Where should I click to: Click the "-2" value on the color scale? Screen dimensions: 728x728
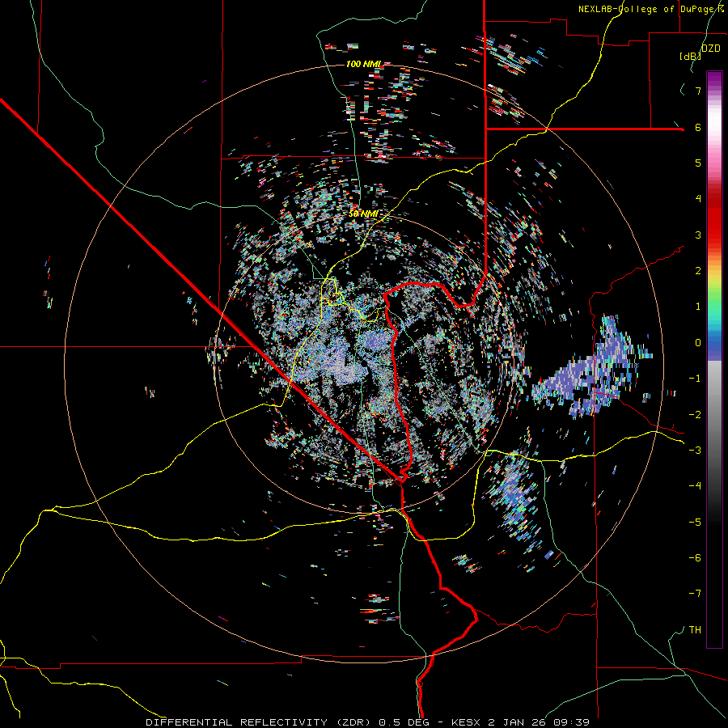tap(695, 415)
